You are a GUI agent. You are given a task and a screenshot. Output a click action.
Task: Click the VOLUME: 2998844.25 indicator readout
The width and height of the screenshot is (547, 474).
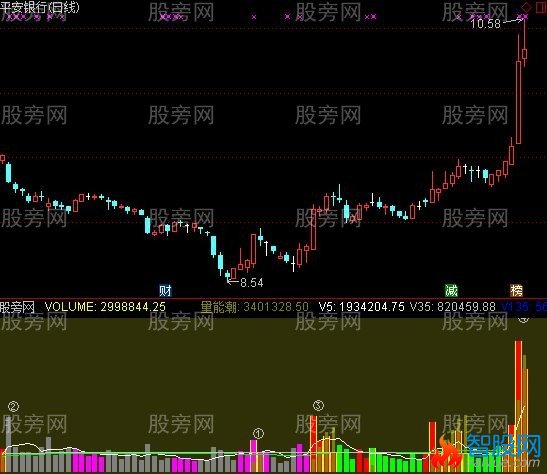[105, 307]
